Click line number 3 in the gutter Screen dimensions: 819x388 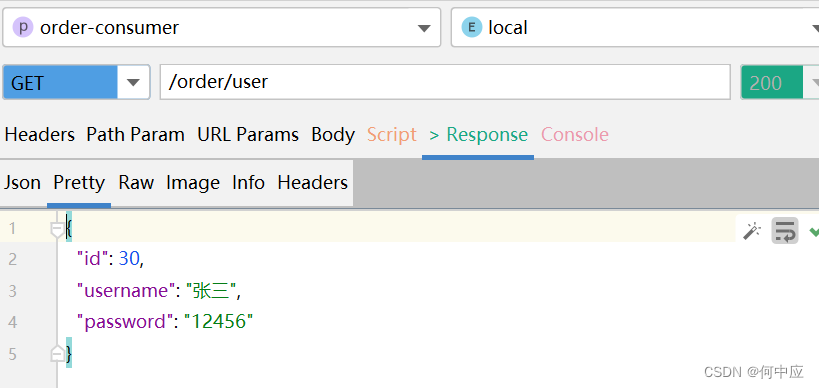[12, 291]
